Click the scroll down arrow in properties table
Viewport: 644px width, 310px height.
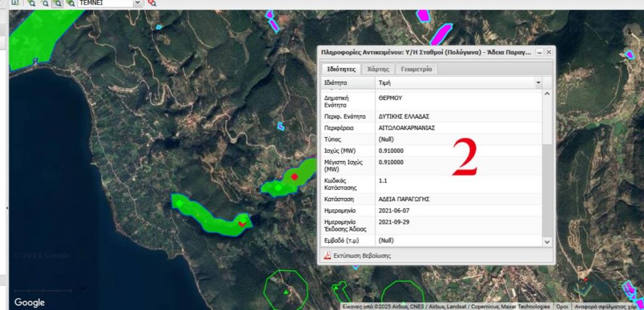coord(547,241)
